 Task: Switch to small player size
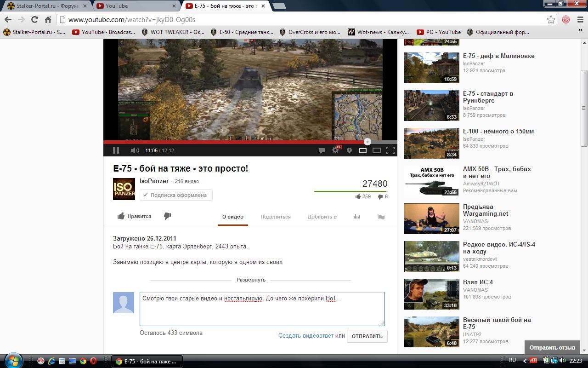click(363, 150)
